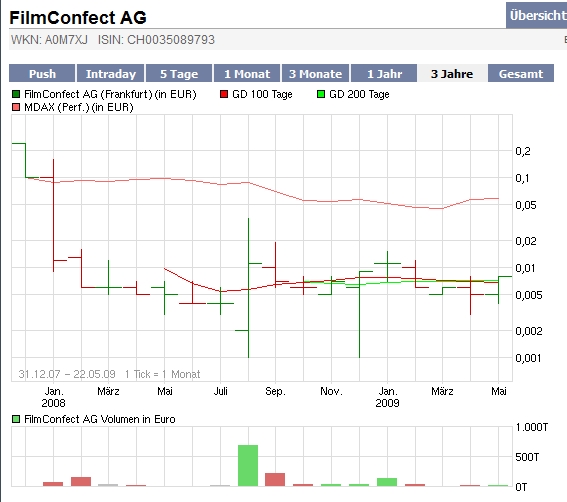
Task: Click the legend label GD 200 Tage
Action: coord(359,94)
